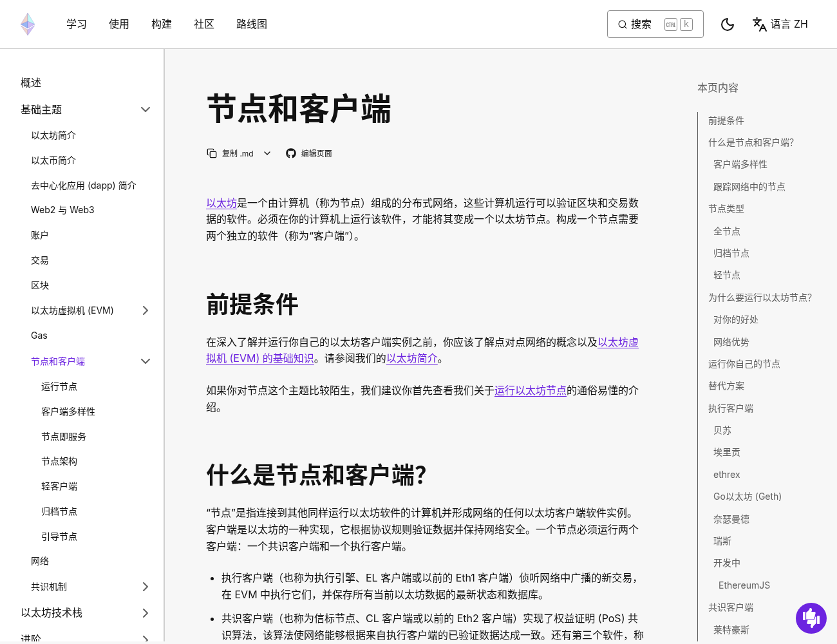Jump to EthereumJS in page contents
Image resolution: width=837 pixels, height=644 pixels.
pyautogui.click(x=744, y=585)
